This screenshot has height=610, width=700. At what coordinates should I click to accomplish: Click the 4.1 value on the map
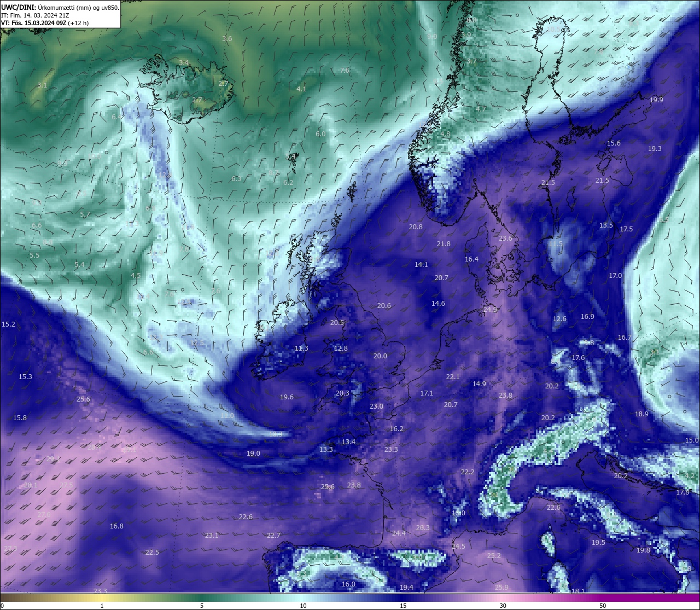301,89
